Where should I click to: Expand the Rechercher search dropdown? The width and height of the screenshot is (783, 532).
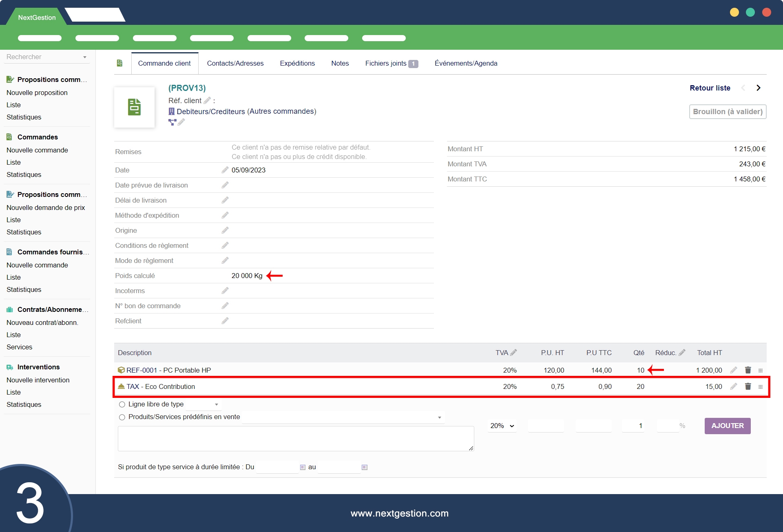[x=85, y=57]
